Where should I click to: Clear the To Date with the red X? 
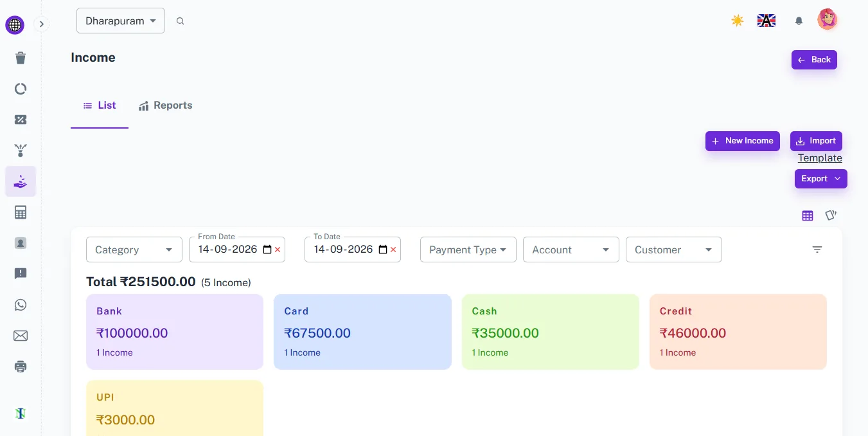click(393, 250)
